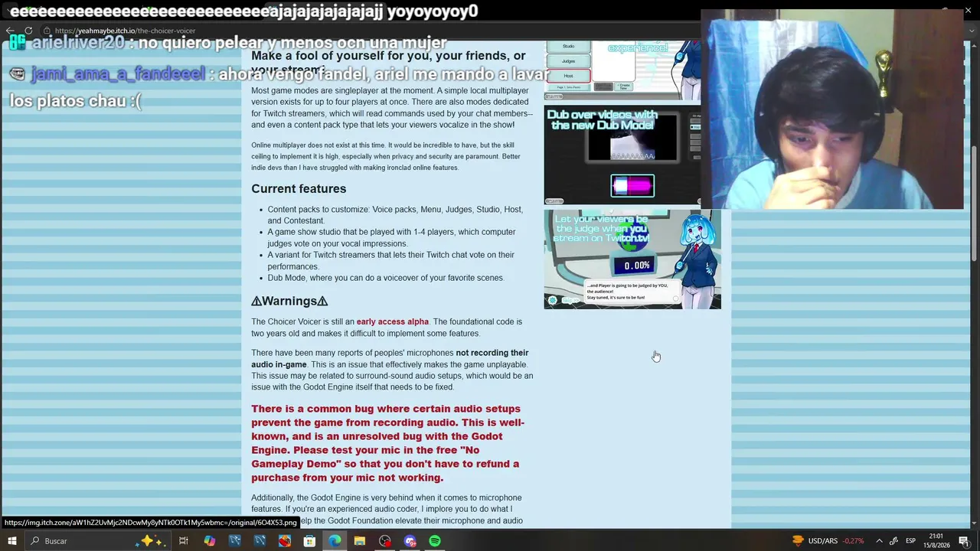Click the 'Dub Mode, where you can' bullet
The height and width of the screenshot is (551, 980).
tap(386, 278)
